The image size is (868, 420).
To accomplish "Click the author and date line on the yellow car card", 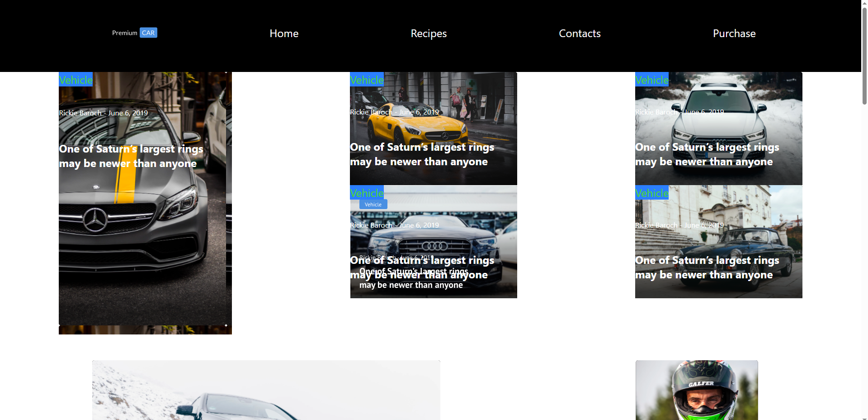I will click(x=394, y=112).
